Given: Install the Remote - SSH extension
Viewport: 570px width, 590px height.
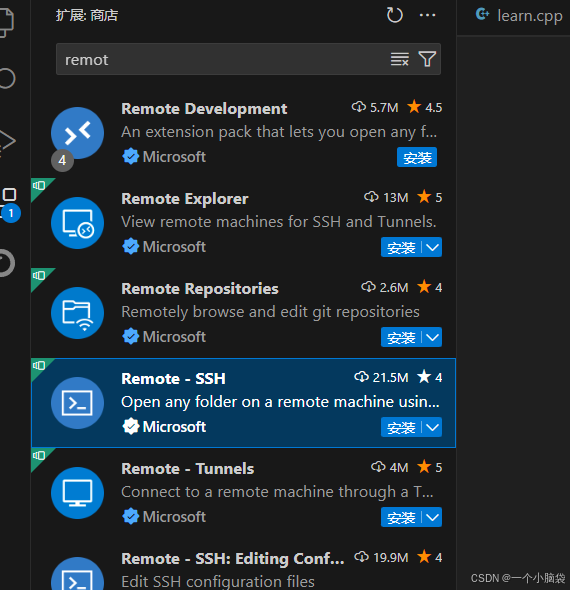Looking at the screenshot, I should [401, 427].
